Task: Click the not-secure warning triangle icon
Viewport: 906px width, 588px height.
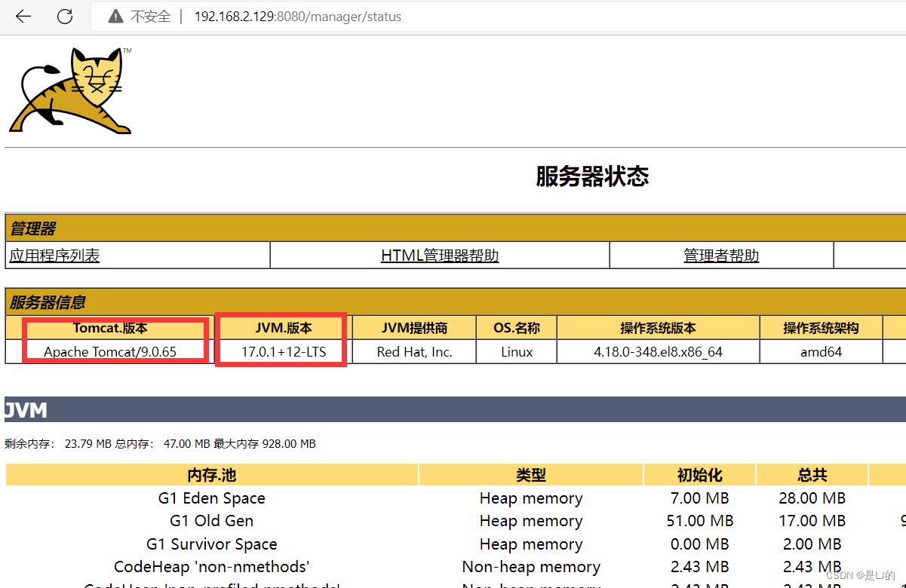Action: [115, 17]
